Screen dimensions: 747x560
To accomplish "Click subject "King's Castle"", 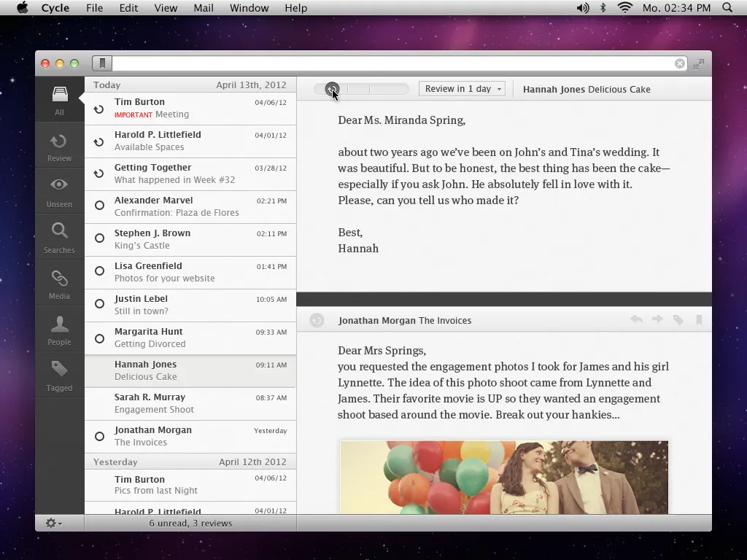I will [x=142, y=245].
